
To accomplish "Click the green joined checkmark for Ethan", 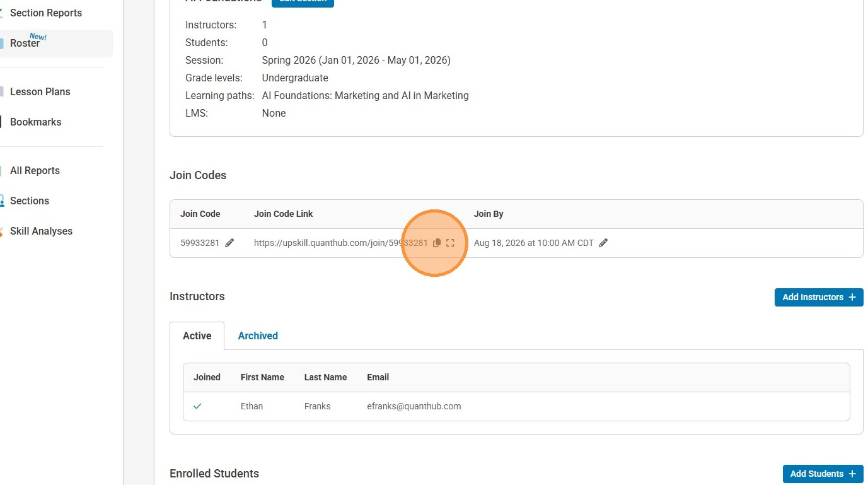I will 197,406.
